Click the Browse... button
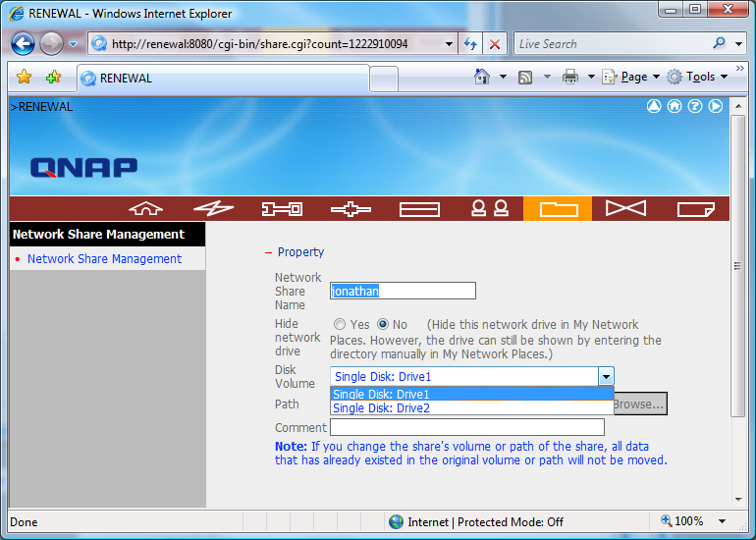Screen dimensions: 756x540 pos(639,404)
